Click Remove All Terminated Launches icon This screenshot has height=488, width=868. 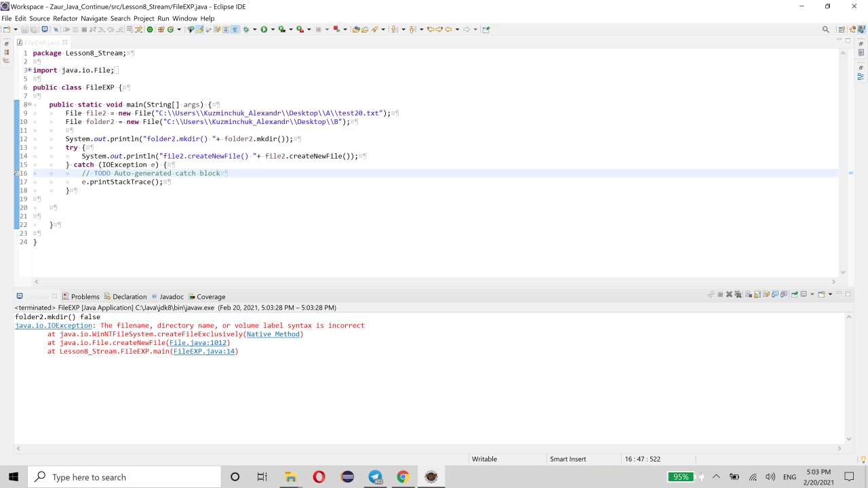tap(738, 294)
